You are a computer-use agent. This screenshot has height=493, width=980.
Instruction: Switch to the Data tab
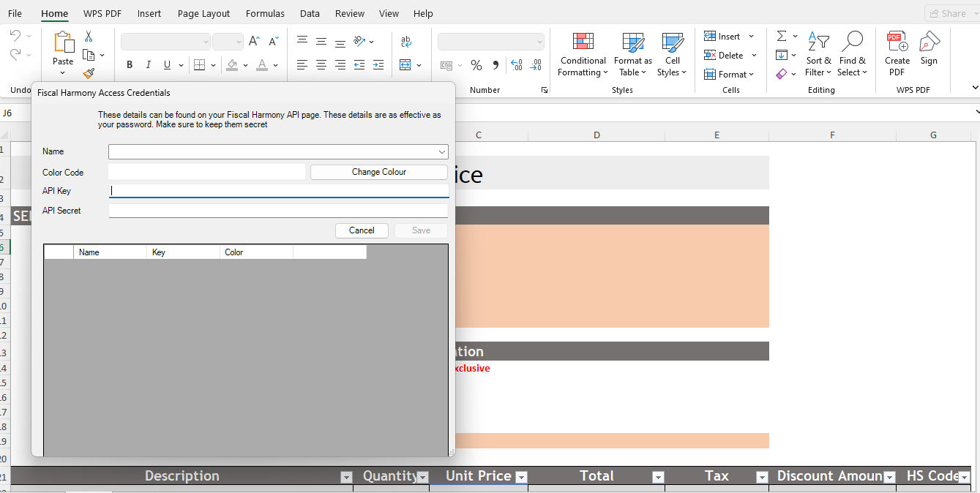[310, 13]
